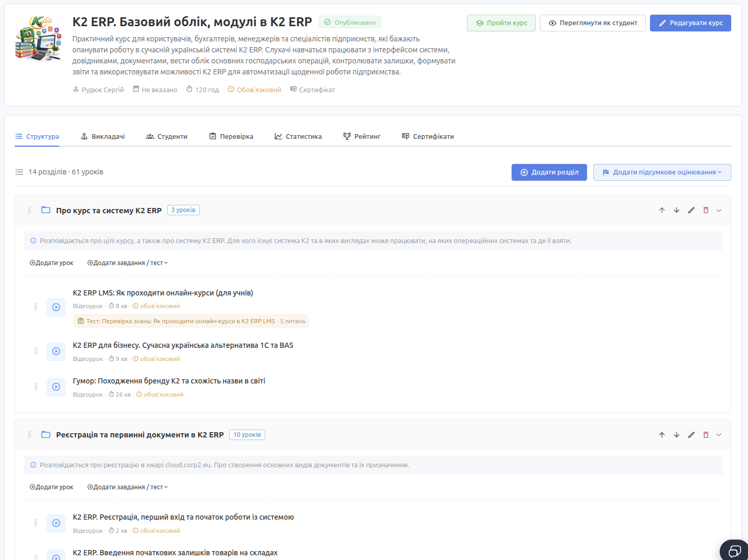The width and height of the screenshot is (748, 560).
Task: Open 'Додати підсумкове оцінювання' dropdown
Action: click(662, 172)
